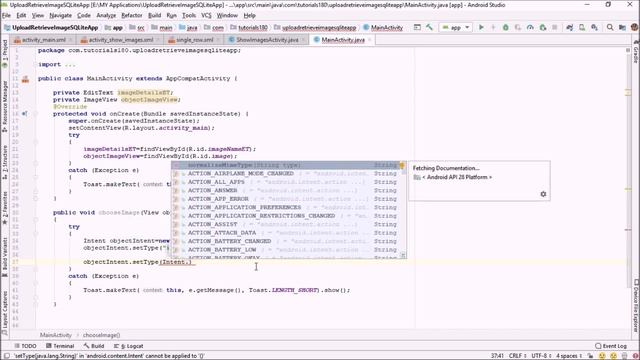Open the Structure tool window

click(4, 162)
